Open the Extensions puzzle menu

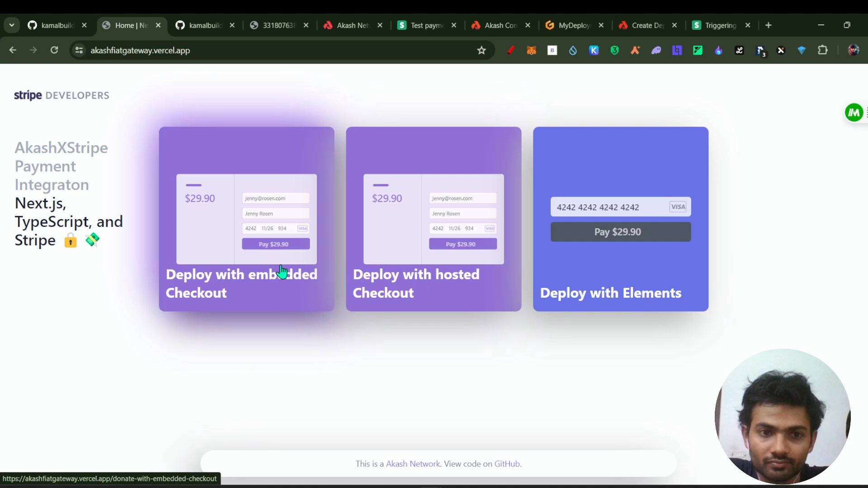coord(823,50)
